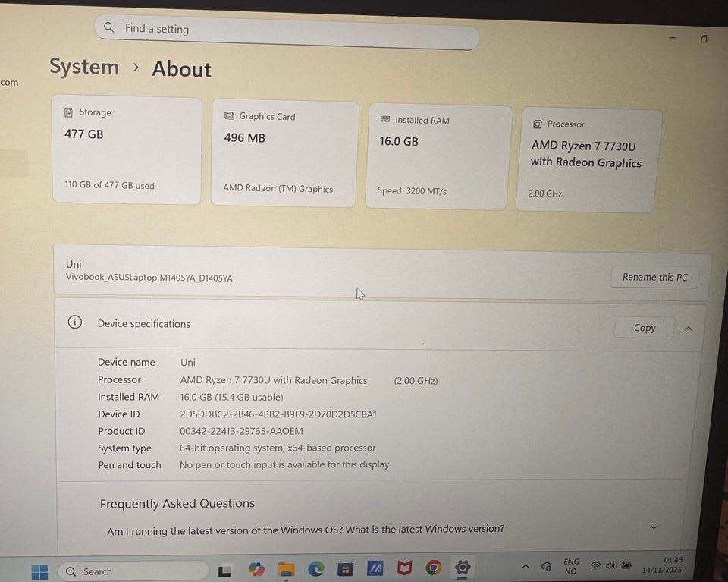The height and width of the screenshot is (582, 728).
Task: Open McAfee from the taskbar
Action: 404,568
